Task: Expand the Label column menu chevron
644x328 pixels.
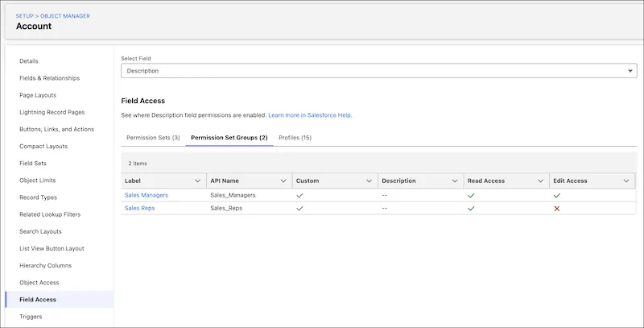Action: (198, 181)
